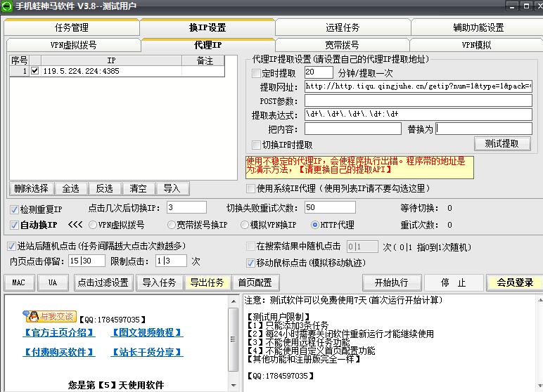This screenshot has height=392, width=543.
Task: Switch to the 任务管理 tab
Action: point(71,28)
